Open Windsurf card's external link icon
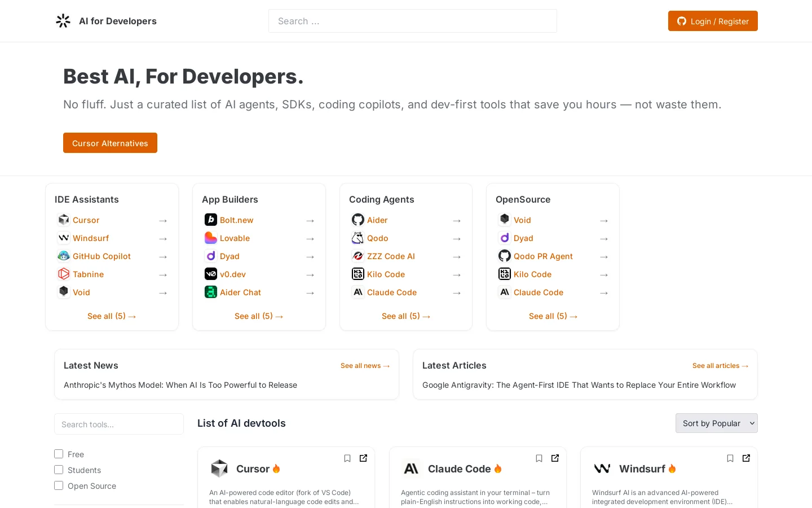Viewport: 812px width, 508px height. point(746,458)
